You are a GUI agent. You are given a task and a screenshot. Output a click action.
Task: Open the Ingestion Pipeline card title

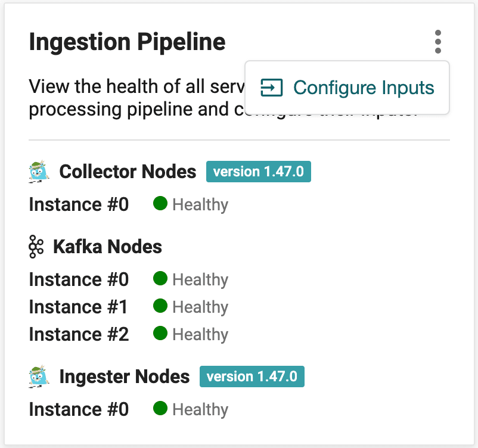(x=127, y=42)
